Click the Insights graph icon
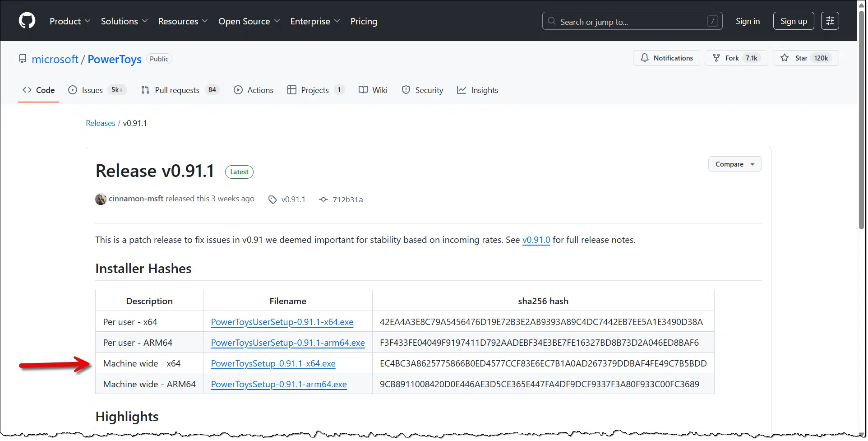 [462, 90]
